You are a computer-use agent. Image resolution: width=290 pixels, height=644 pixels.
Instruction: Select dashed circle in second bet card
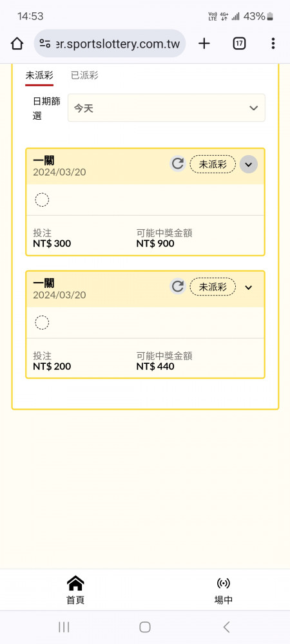click(x=42, y=323)
